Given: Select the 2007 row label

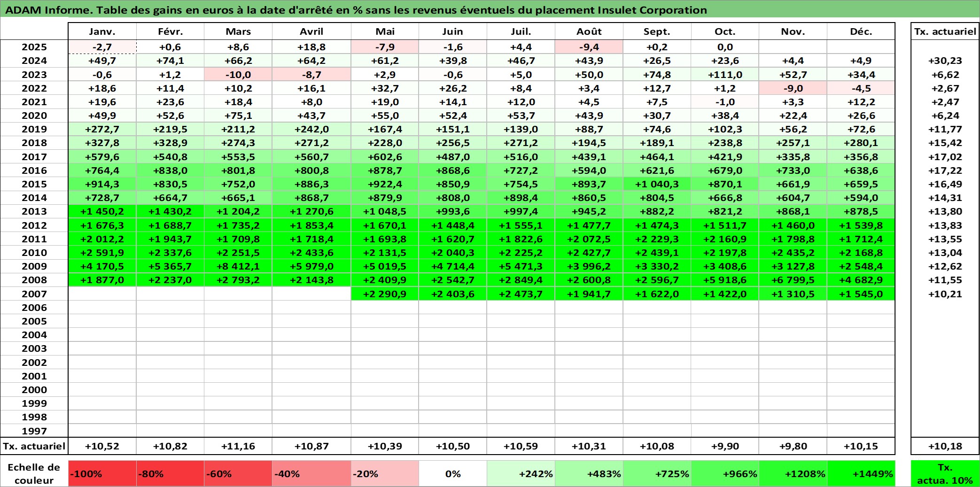Looking at the screenshot, I should pyautogui.click(x=34, y=294).
